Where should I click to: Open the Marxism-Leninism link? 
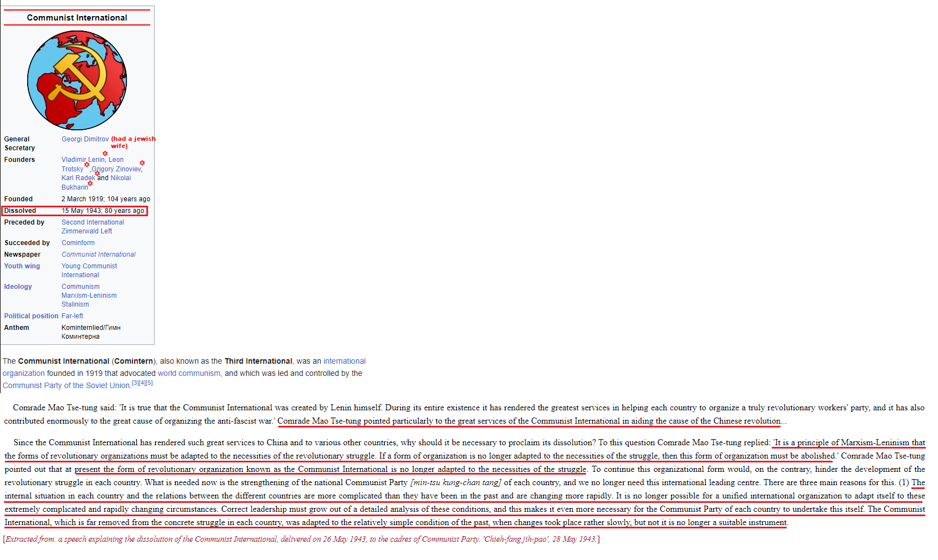coord(89,296)
